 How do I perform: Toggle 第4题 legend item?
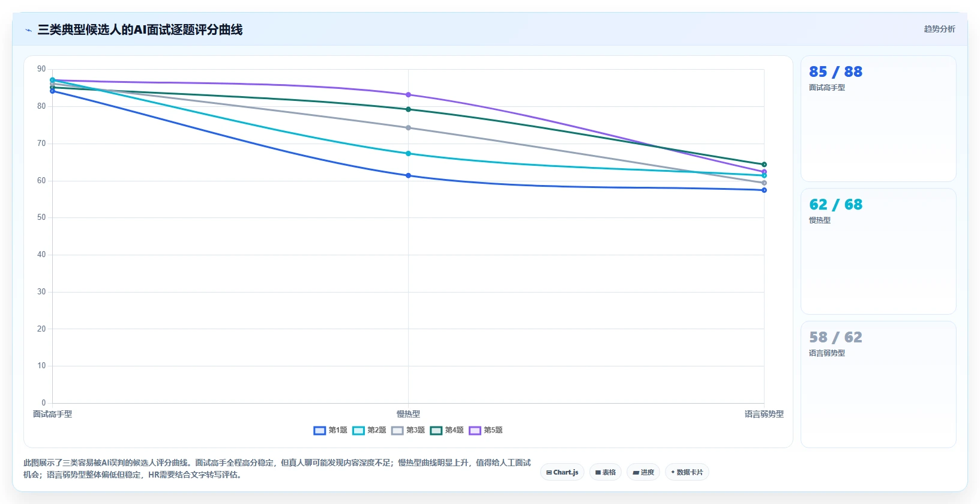pyautogui.click(x=446, y=430)
